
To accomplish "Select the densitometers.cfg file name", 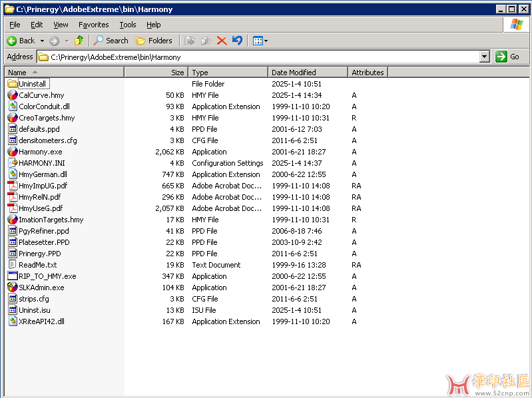I will (x=48, y=140).
